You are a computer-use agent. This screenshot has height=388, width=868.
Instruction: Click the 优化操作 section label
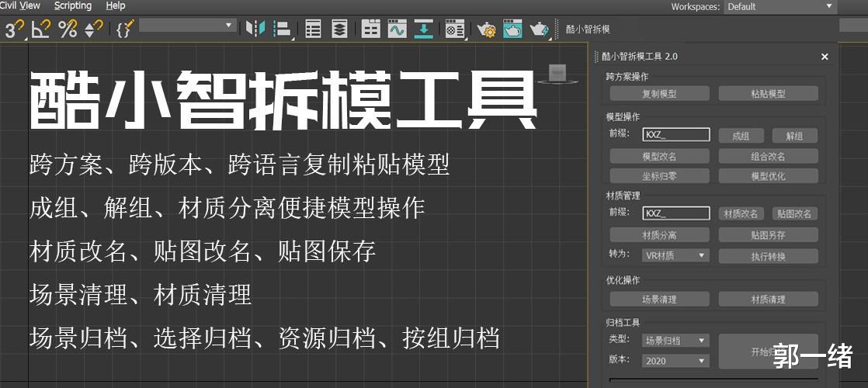623,281
